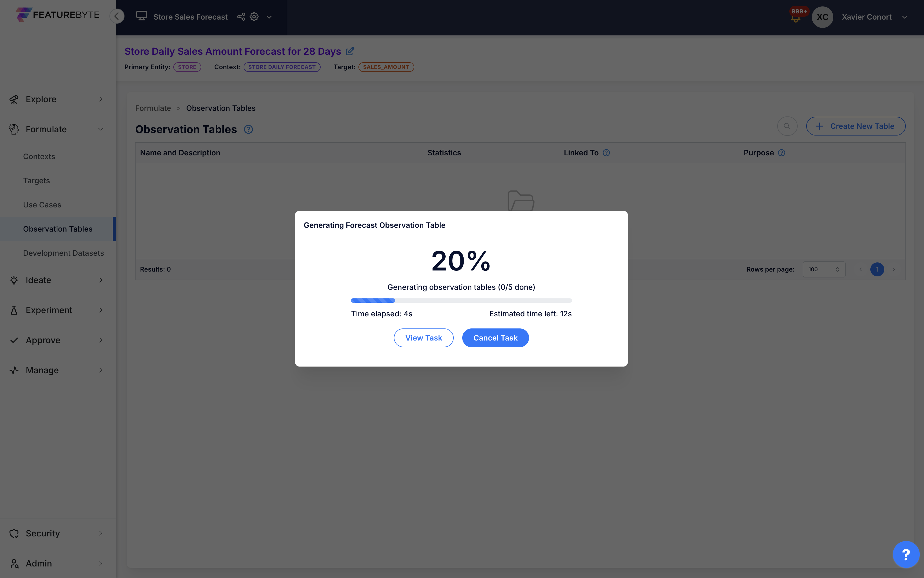Collapse the sidebar with the back arrow
The height and width of the screenshot is (578, 924).
pos(117,16)
